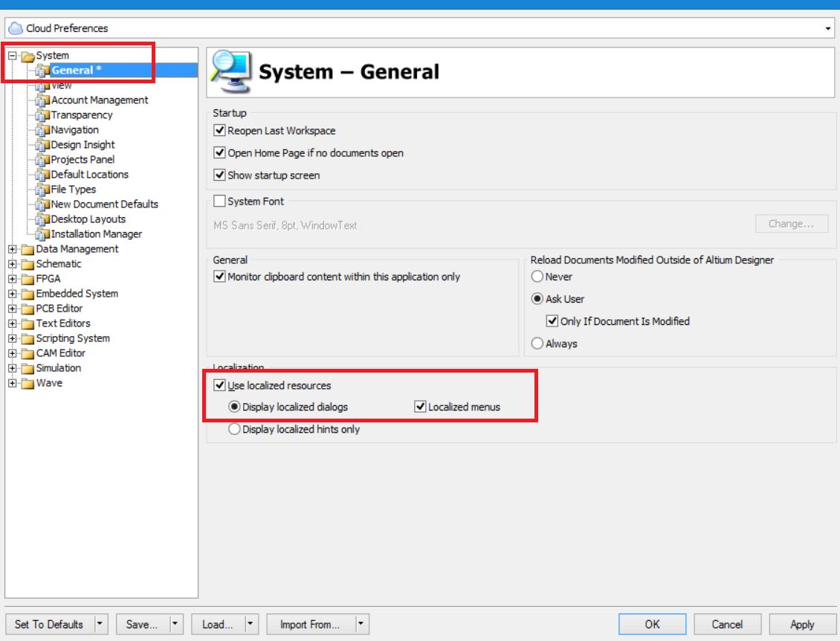Screen dimensions: 840x641
Task: Uncheck Reopen Last Workspace
Action: (x=219, y=130)
